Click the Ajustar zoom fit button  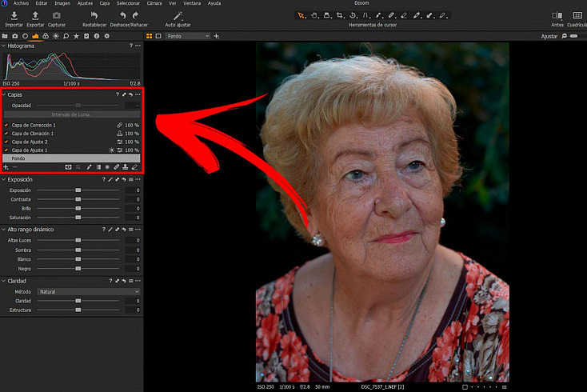549,36
